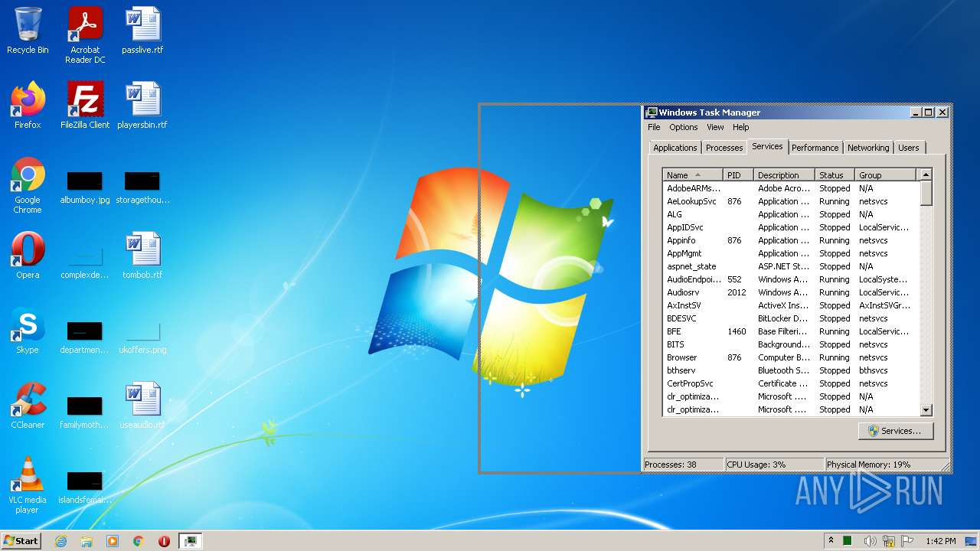Select the aspnet_state service row
This screenshot has height=551, width=980.
pos(791,266)
